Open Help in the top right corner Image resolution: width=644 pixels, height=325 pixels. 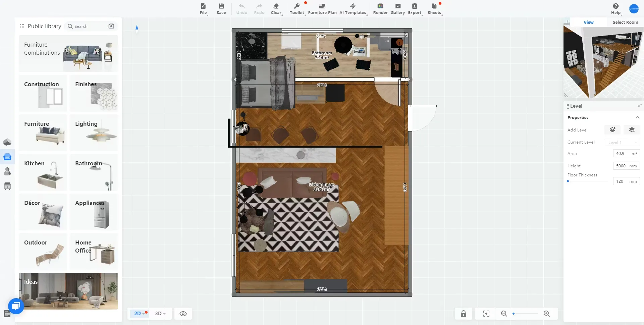[x=615, y=9]
